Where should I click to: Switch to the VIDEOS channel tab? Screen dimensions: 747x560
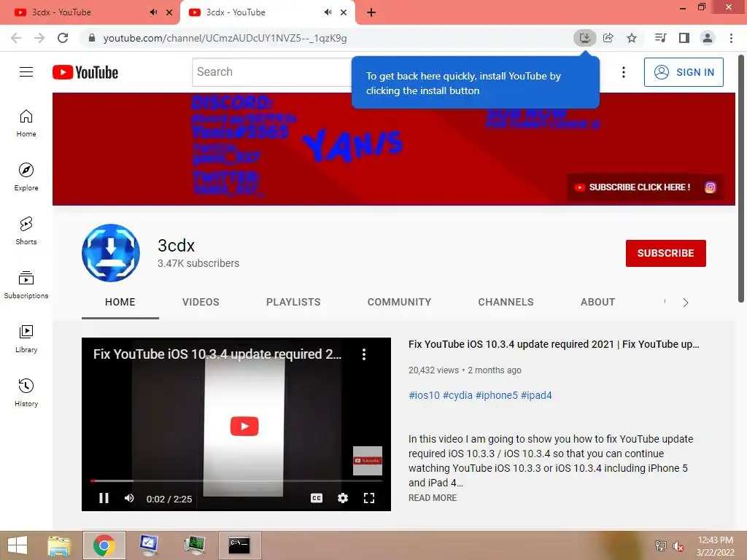(x=201, y=302)
